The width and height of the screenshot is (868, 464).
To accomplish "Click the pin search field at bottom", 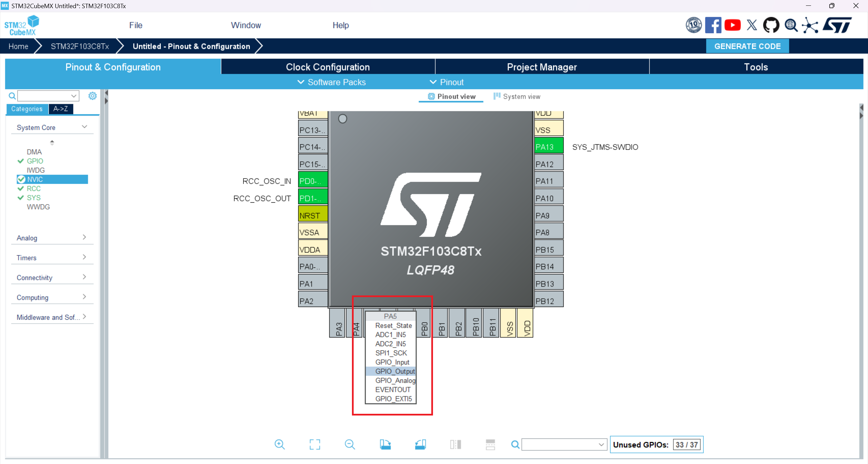I will (560, 445).
